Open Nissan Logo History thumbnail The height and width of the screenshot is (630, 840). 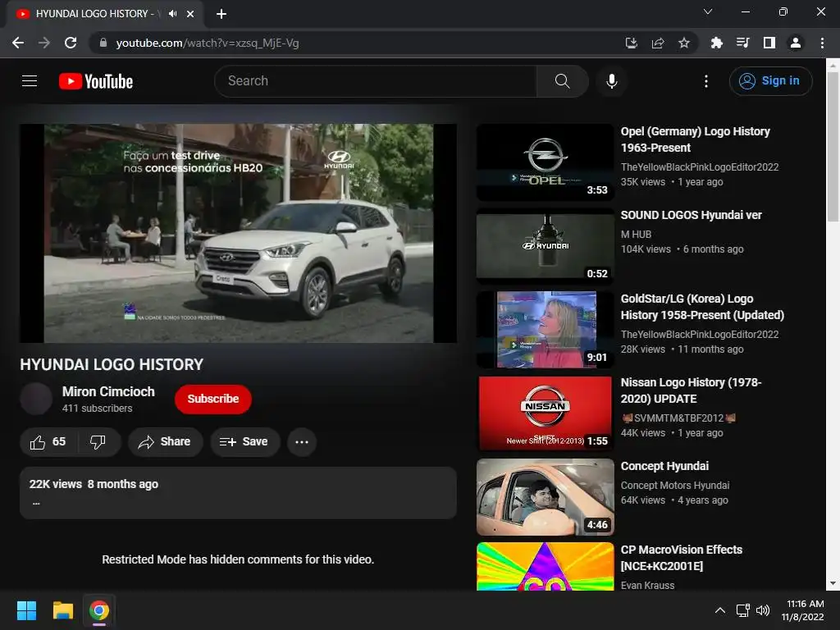pos(545,413)
